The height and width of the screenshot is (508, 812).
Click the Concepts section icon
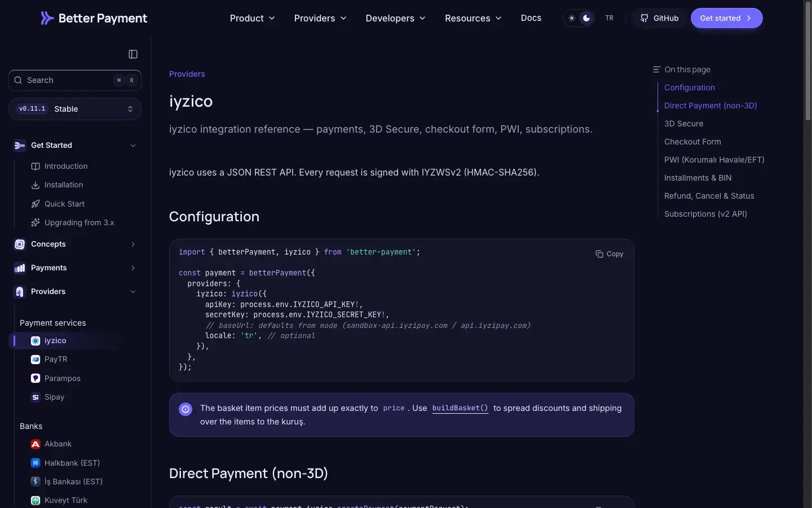[20, 244]
